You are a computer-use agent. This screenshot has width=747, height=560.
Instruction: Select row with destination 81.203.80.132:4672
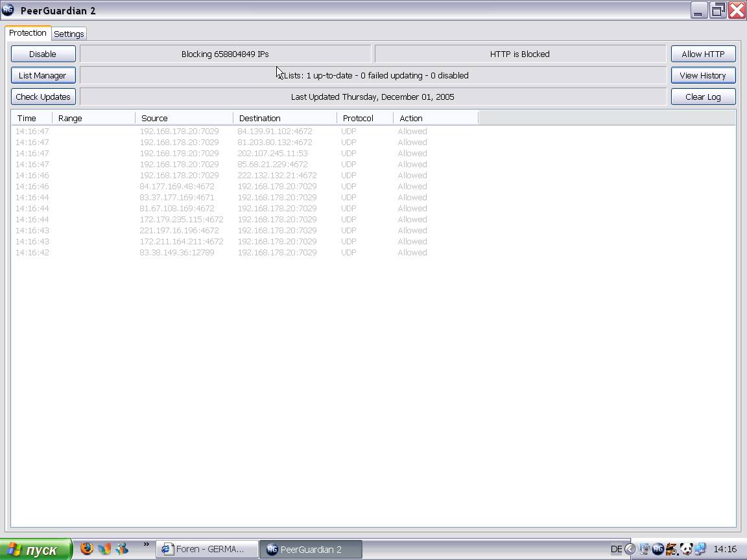[x=373, y=142]
